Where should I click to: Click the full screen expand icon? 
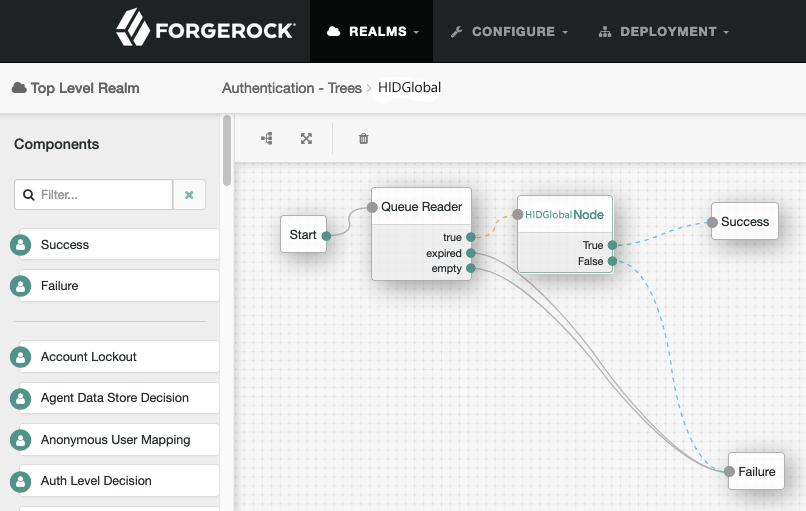(x=306, y=138)
